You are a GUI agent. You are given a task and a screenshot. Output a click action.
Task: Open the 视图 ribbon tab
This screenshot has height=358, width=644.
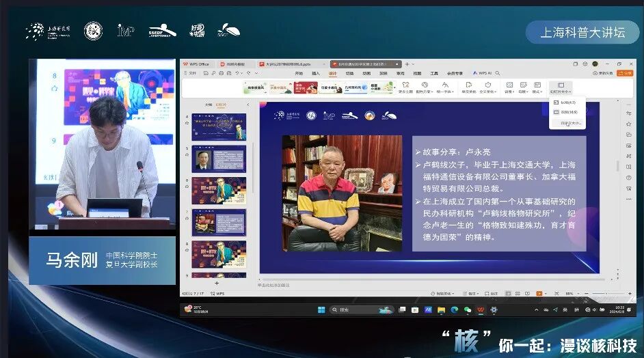[x=417, y=74]
